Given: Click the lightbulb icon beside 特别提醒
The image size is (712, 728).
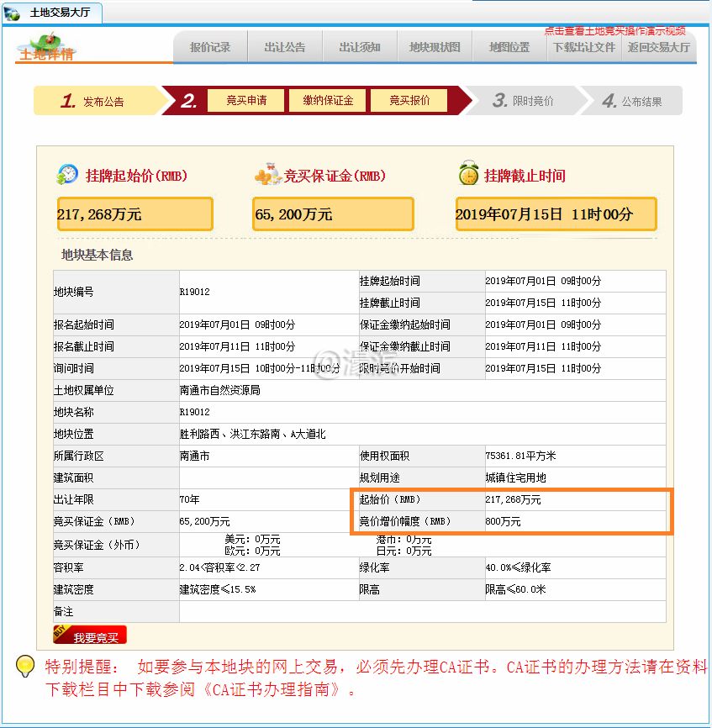Looking at the screenshot, I should click(25, 666).
